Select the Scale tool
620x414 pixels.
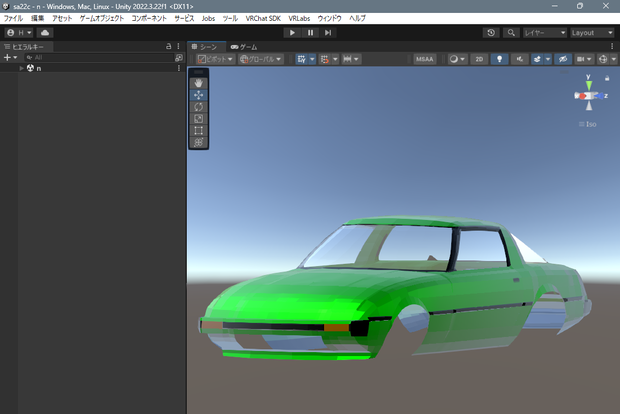(x=198, y=119)
